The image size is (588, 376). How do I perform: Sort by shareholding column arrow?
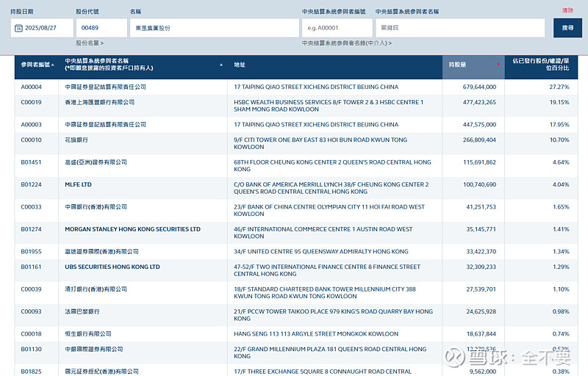[498, 65]
